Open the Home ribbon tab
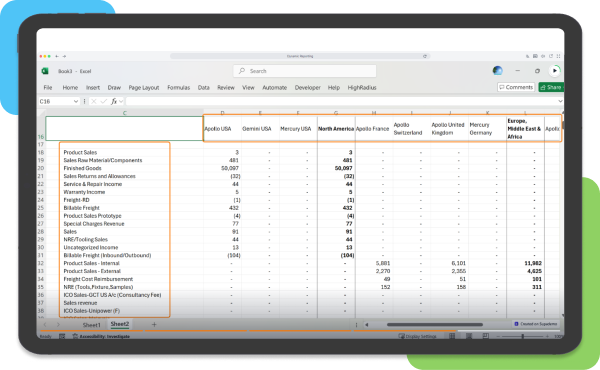 (x=70, y=88)
